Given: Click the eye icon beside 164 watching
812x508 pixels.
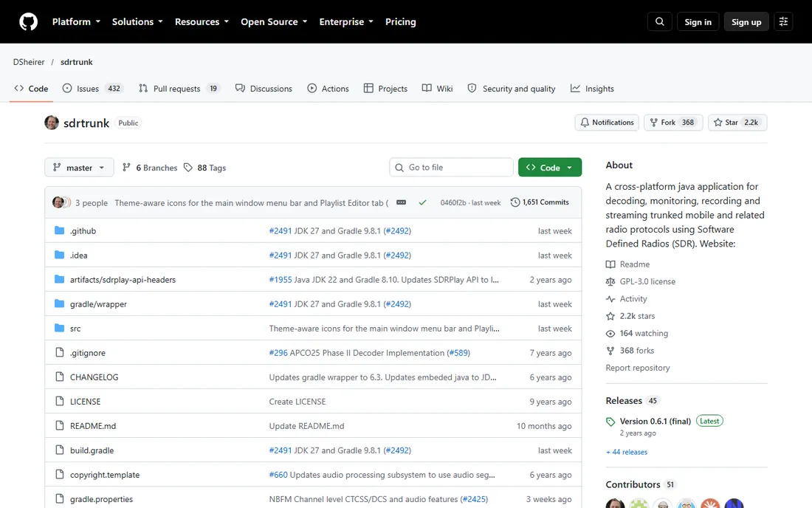Looking at the screenshot, I should tap(610, 334).
